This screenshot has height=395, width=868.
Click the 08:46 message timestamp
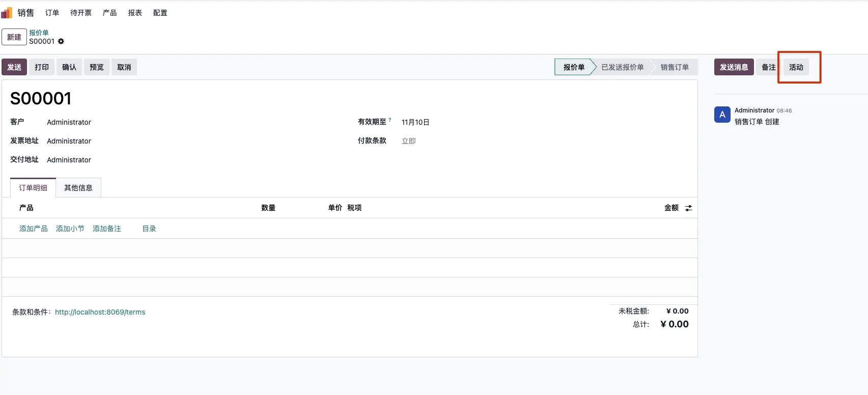click(784, 111)
